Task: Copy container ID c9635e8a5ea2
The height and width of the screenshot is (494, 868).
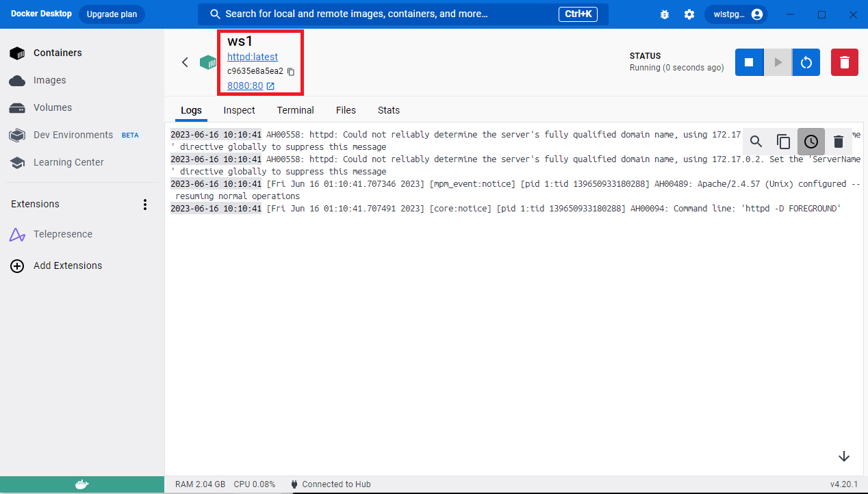Action: [x=291, y=71]
